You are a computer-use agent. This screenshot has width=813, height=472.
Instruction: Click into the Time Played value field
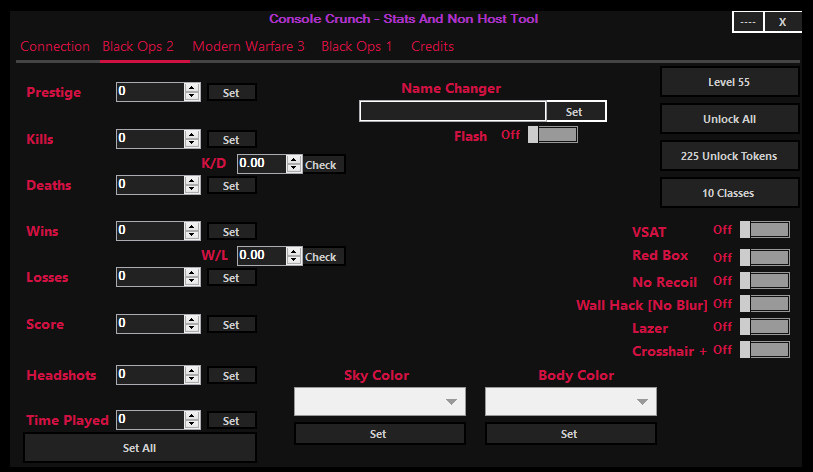click(x=150, y=420)
